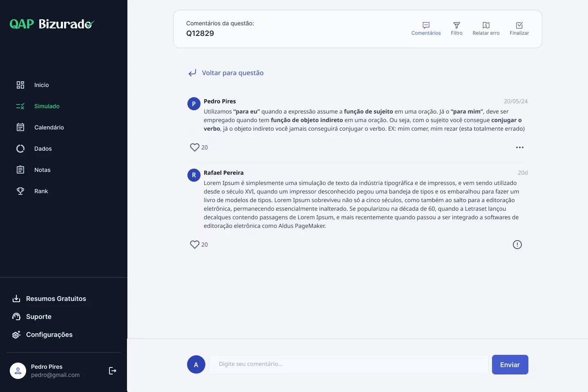
Task: Select Inicio menu label
Action: point(42,85)
